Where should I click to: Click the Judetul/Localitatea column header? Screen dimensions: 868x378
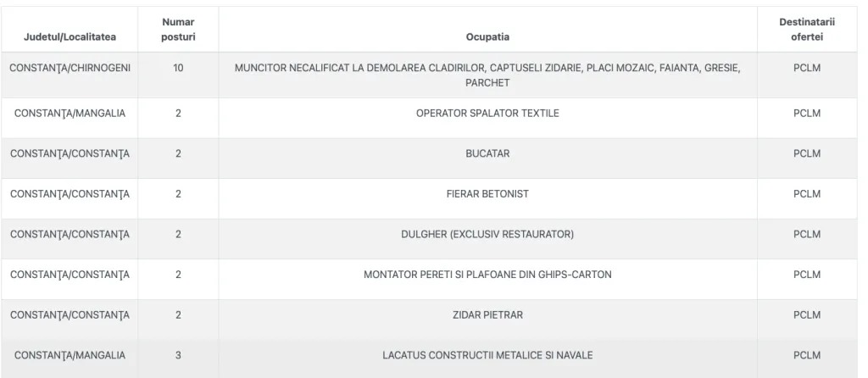pyautogui.click(x=70, y=37)
